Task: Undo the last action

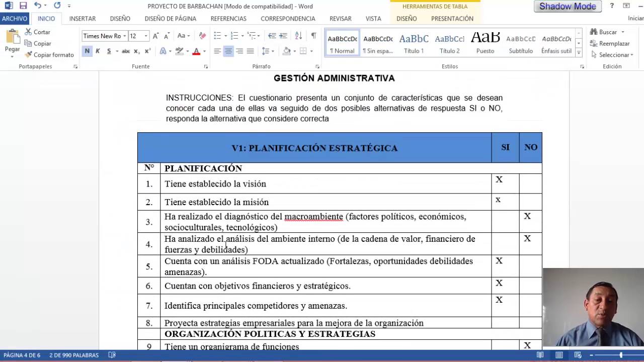Action: coord(38,6)
